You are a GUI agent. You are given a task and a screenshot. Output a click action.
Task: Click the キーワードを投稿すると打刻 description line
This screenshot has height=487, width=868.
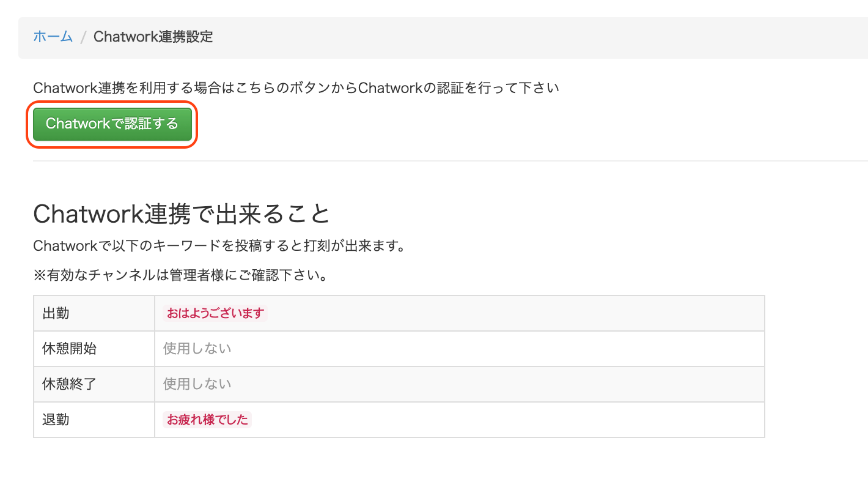(x=219, y=247)
